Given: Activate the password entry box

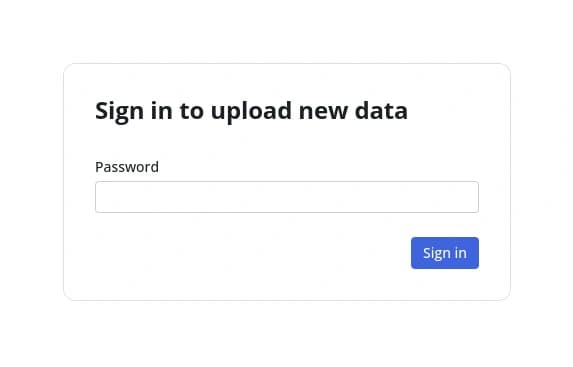Looking at the screenshot, I should [287, 197].
